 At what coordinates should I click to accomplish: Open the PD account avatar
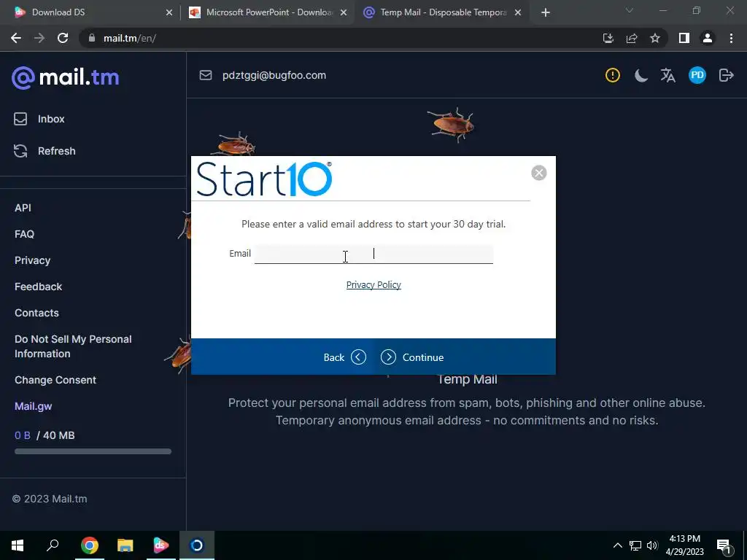point(697,75)
